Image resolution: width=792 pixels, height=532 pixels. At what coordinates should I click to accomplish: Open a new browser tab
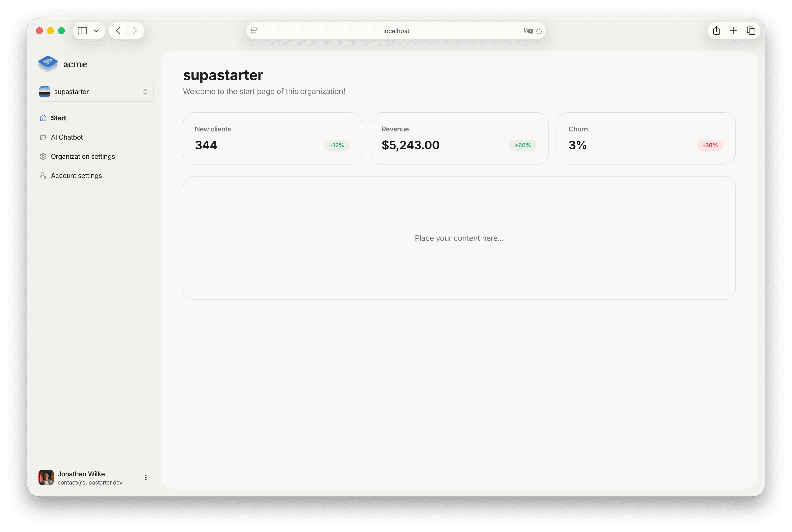(x=734, y=30)
